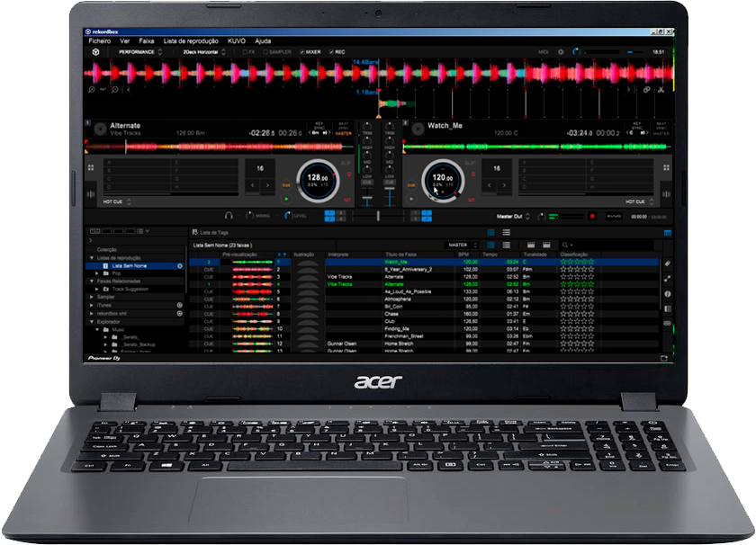Toggle the MT master tempo on deck 1
The height and width of the screenshot is (545, 756).
[347, 200]
